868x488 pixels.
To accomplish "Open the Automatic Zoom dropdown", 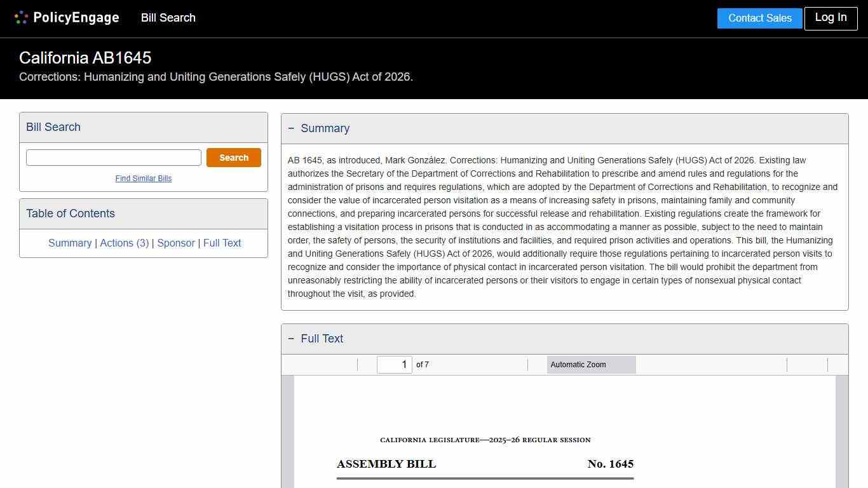I will (591, 365).
